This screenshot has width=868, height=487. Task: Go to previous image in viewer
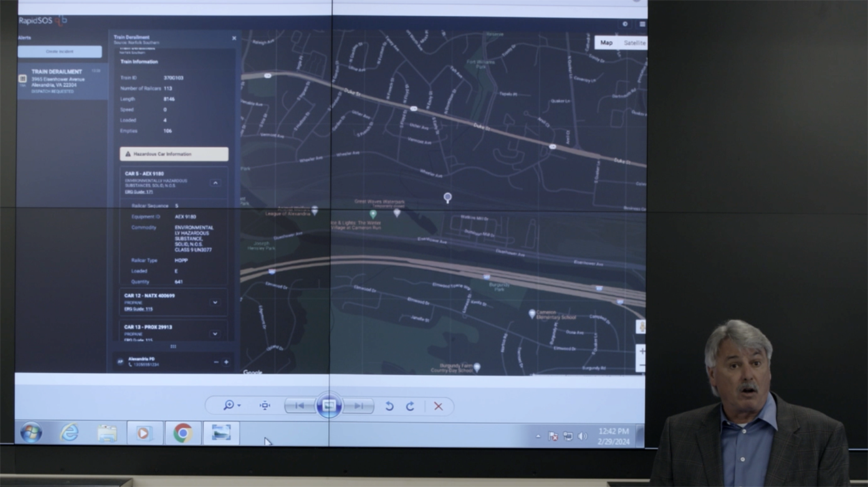[299, 406]
